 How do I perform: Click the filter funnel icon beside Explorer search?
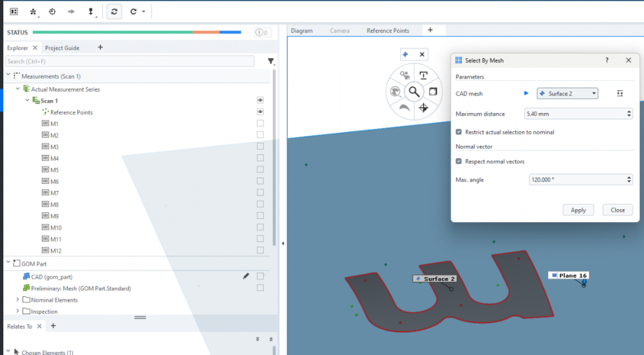tap(271, 61)
